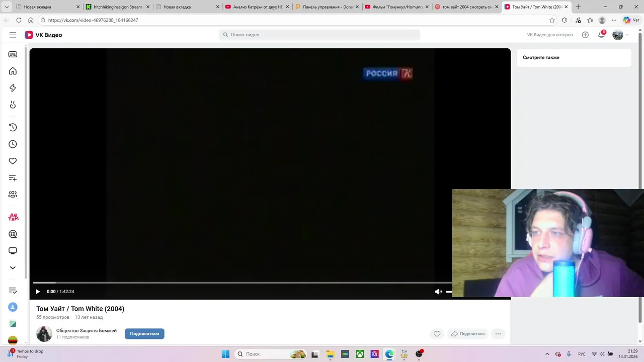Open the Общество Защиты Бомжей channel link
This screenshot has width=644, height=362.
[x=87, y=331]
